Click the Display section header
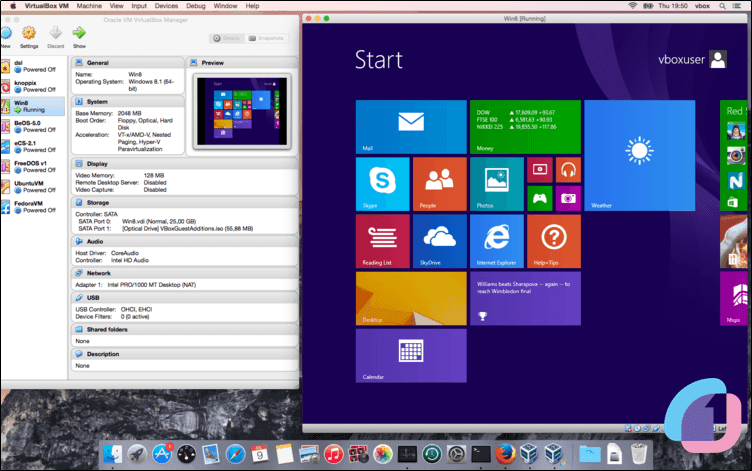Image resolution: width=752 pixels, height=471 pixels. (x=185, y=164)
